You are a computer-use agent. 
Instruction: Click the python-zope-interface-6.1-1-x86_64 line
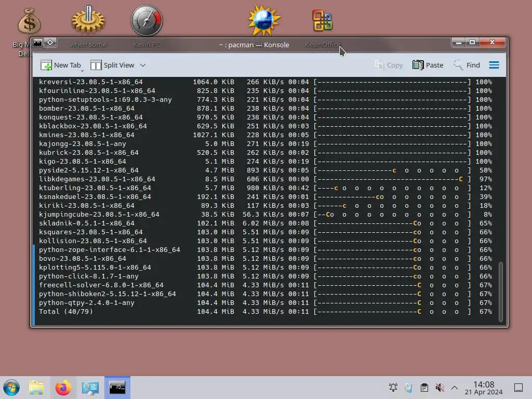(x=265, y=249)
